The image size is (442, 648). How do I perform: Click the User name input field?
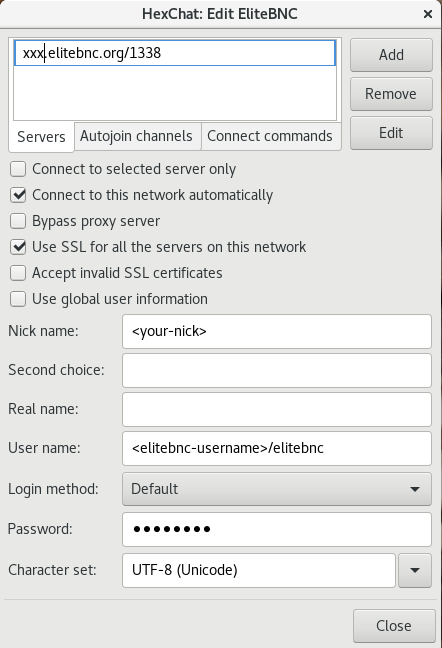pos(277,448)
